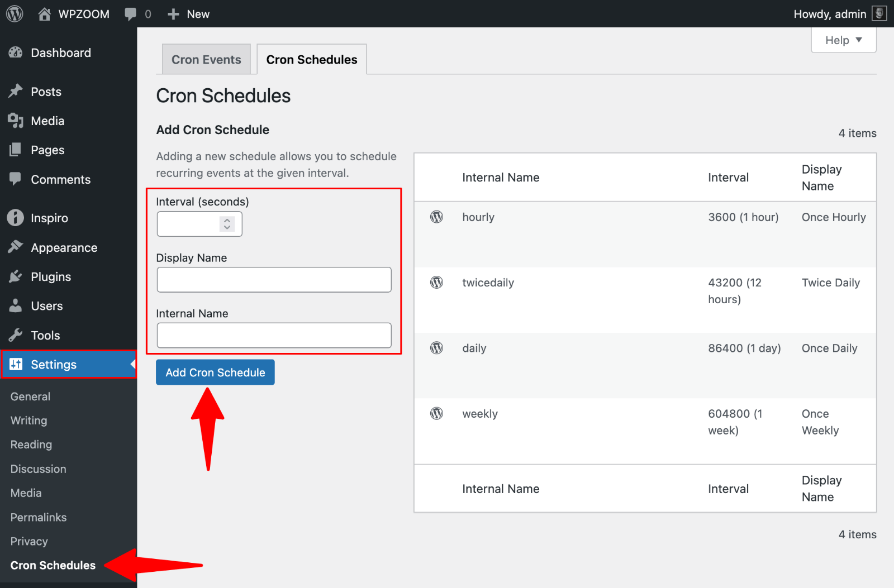Click WordPress icon in weekly row

pos(436,413)
